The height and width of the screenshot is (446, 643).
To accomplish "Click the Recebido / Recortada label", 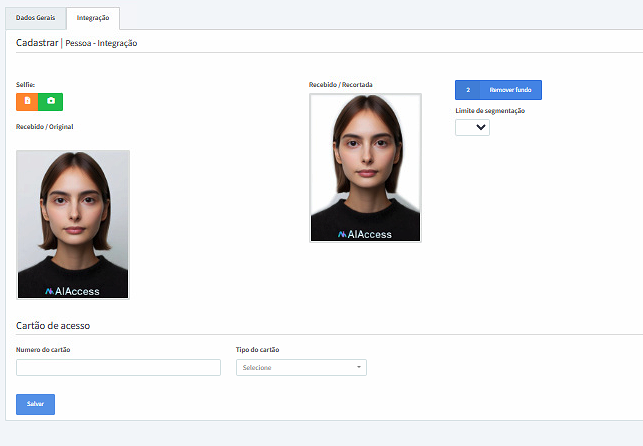I will click(x=340, y=85).
